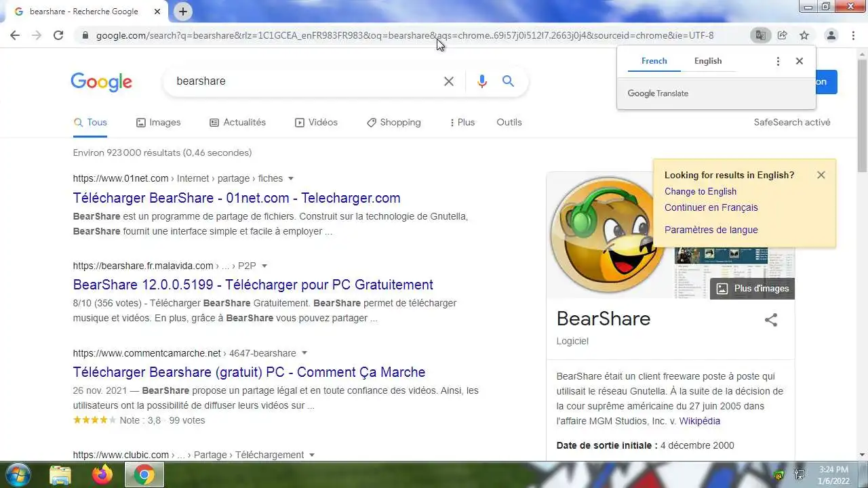This screenshot has height=488, width=868.
Task: Click the blue magnifier search icon
Action: [x=508, y=81]
